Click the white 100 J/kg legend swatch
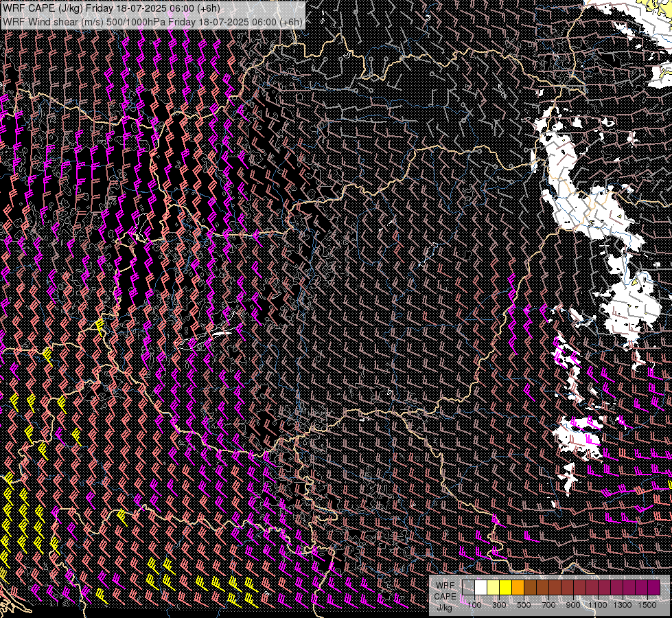The width and height of the screenshot is (672, 618). click(481, 588)
